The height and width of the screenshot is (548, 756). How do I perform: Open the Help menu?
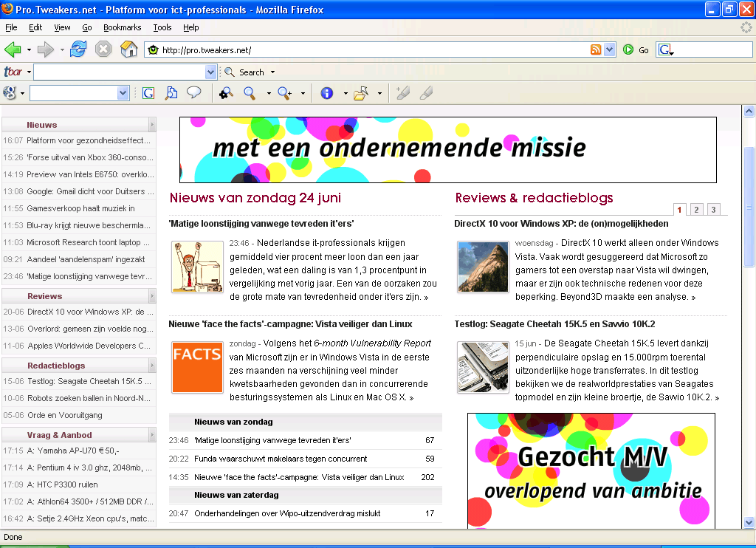[x=191, y=27]
